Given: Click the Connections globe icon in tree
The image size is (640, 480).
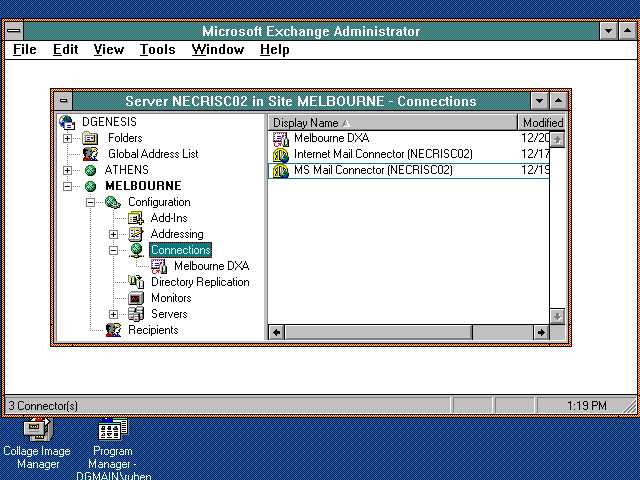Looking at the screenshot, I should pos(136,250).
